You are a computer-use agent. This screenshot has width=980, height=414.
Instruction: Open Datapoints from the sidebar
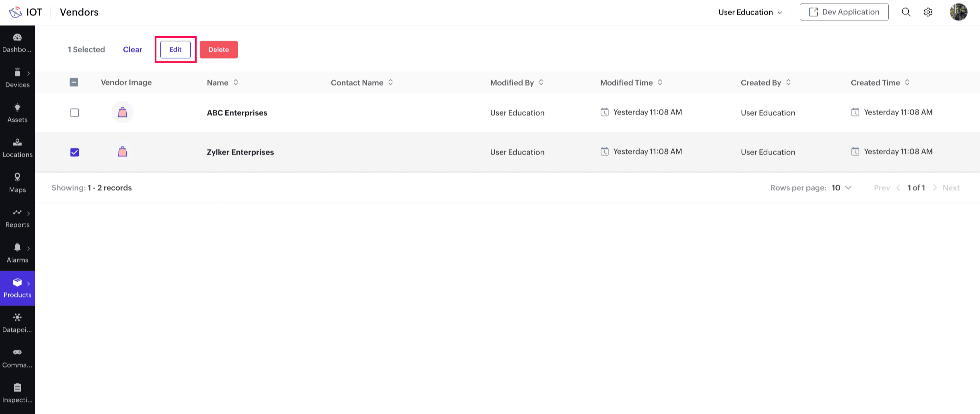17,323
